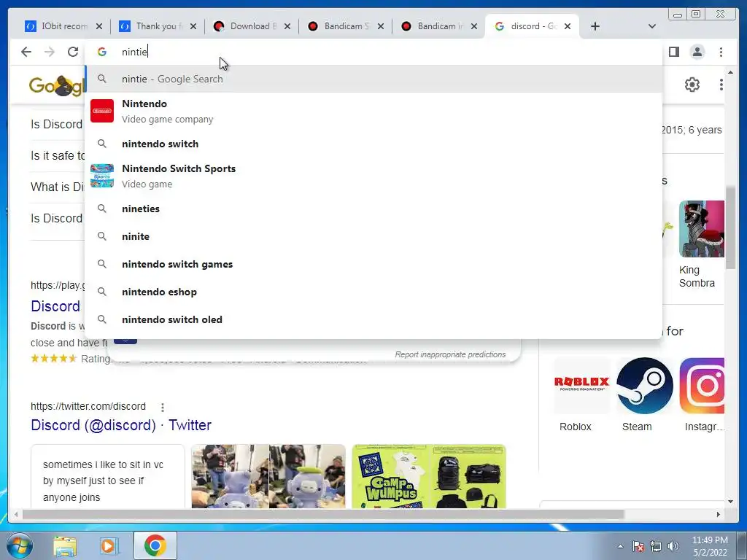Close the Thank you tab
This screenshot has height=560, width=747.
[193, 26]
